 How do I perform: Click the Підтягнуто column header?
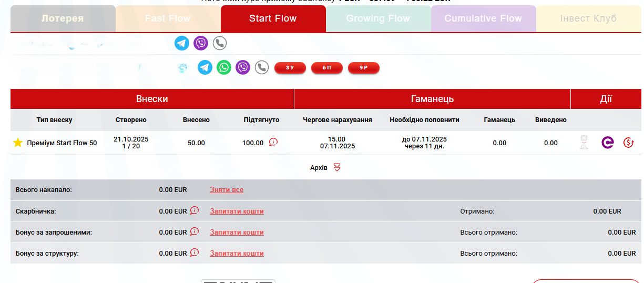click(261, 120)
